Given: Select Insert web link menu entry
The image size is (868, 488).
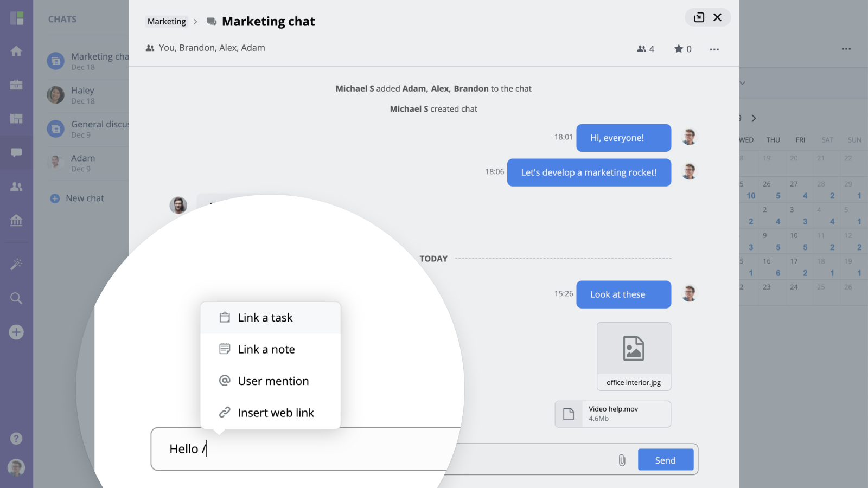Looking at the screenshot, I should click(270, 413).
